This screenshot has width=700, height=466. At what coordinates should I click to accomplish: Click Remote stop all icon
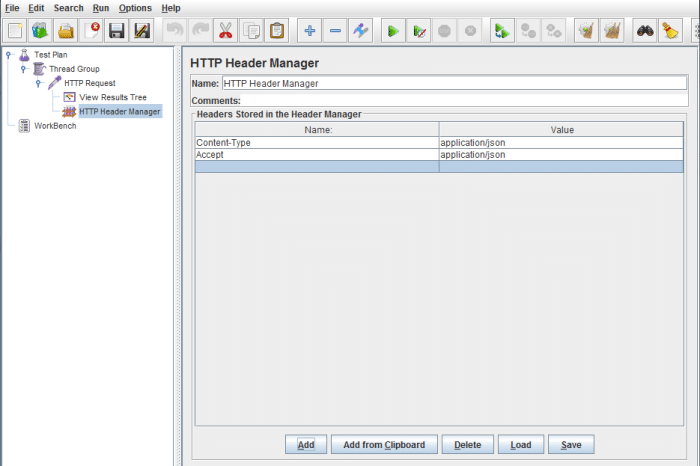528,31
